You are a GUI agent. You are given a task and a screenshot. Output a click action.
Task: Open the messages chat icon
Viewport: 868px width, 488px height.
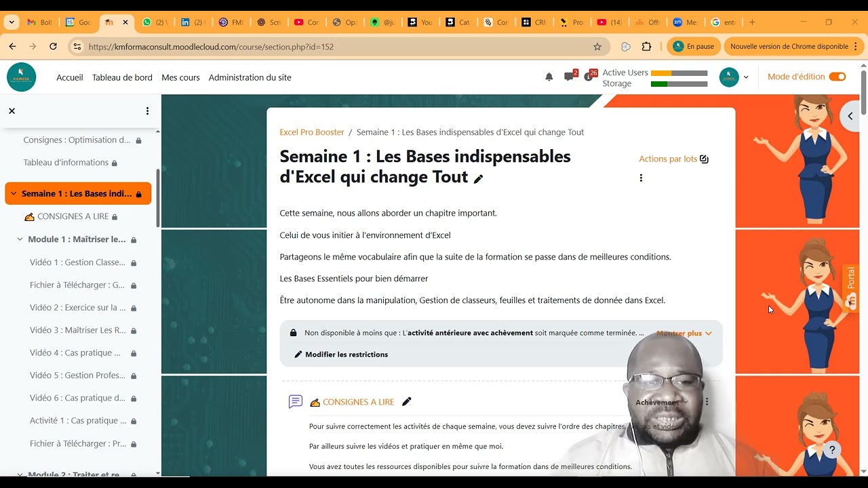[x=569, y=77]
